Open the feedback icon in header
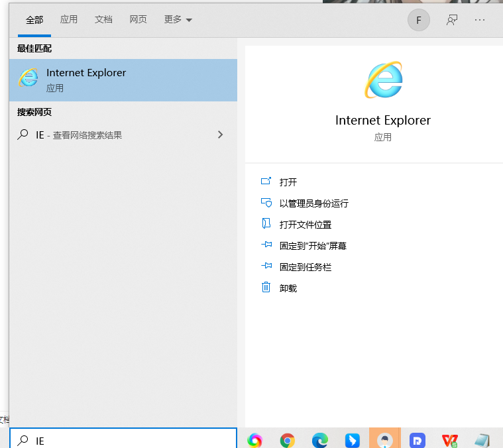The image size is (503, 448). 452,20
